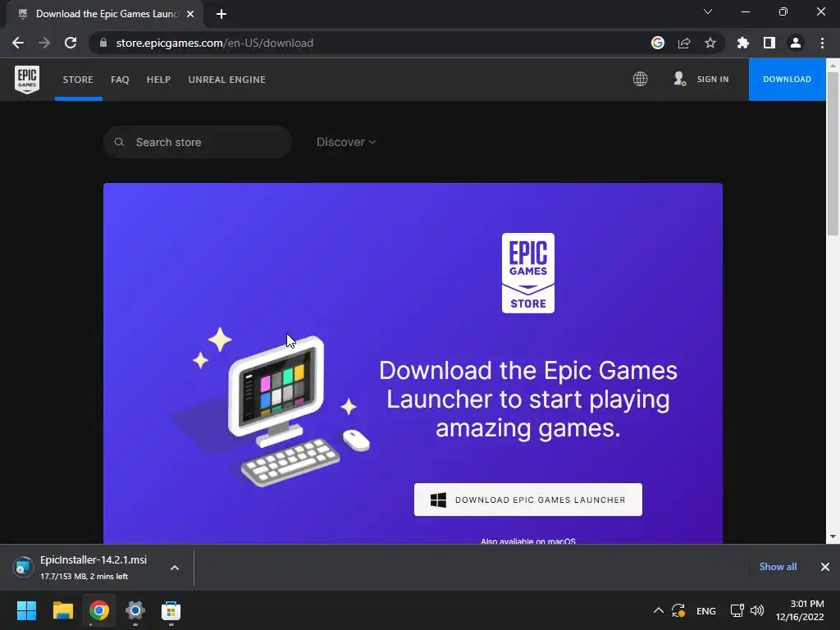
Task: Open the UNREAL ENGINE nav item
Action: [226, 80]
